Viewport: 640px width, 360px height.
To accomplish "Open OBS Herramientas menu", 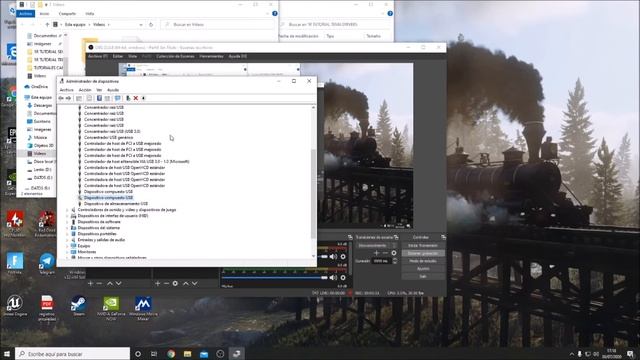I will point(211,56).
